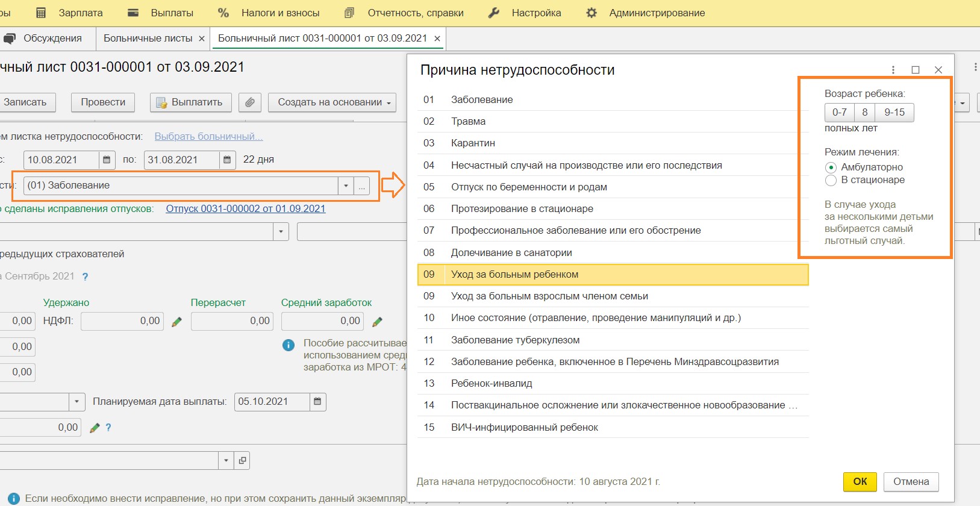Open the Отчетность, справки section
Viewport: 980px width, 506px height.
tap(404, 13)
